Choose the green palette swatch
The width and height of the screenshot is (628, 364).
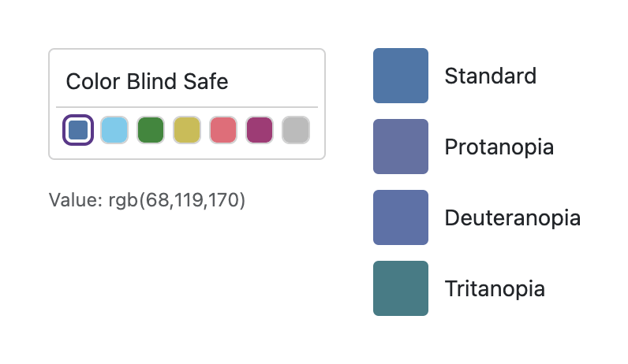coord(151,129)
